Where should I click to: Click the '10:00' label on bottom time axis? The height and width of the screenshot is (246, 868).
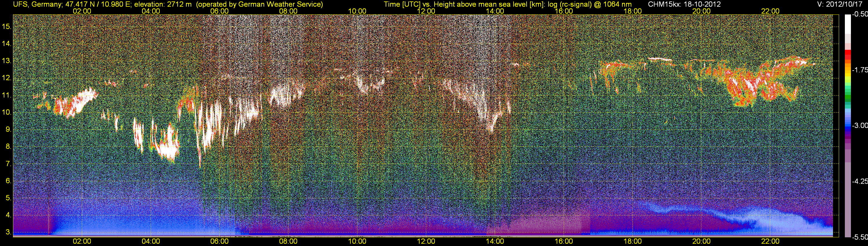pyautogui.click(x=357, y=241)
